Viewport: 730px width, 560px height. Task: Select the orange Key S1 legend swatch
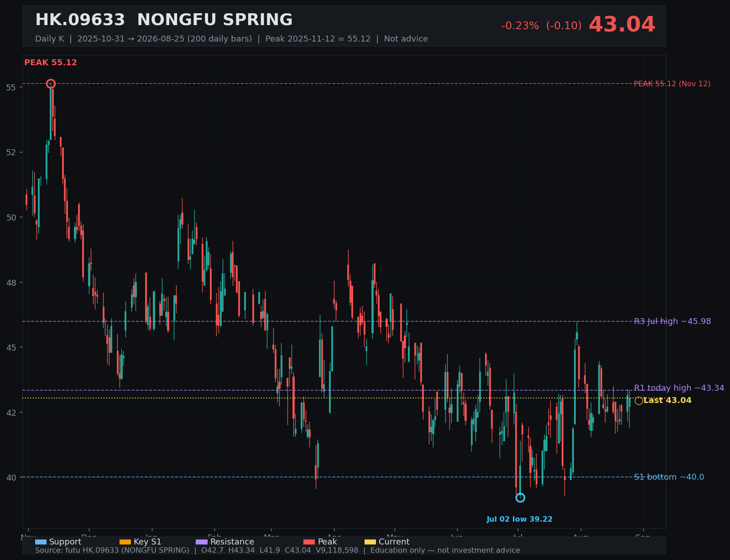pos(125,542)
